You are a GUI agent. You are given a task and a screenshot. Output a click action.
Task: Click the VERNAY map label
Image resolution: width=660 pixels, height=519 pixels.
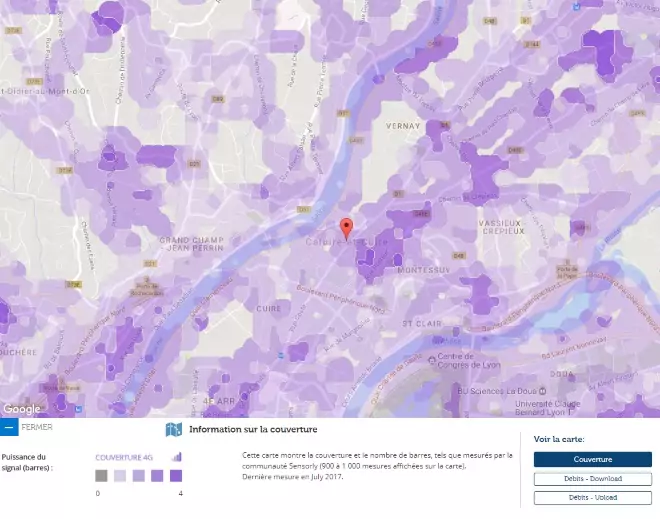pos(403,126)
